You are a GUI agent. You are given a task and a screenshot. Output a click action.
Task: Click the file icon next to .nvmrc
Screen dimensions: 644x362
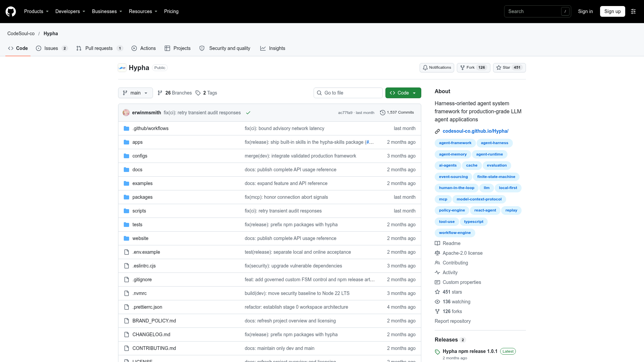pyautogui.click(x=126, y=293)
